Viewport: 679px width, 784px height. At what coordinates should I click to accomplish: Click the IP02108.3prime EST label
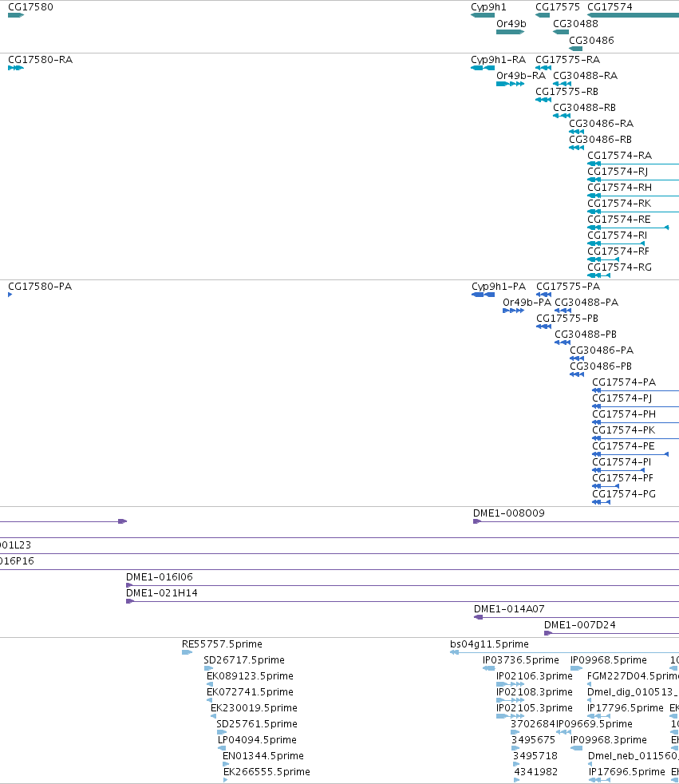534,692
